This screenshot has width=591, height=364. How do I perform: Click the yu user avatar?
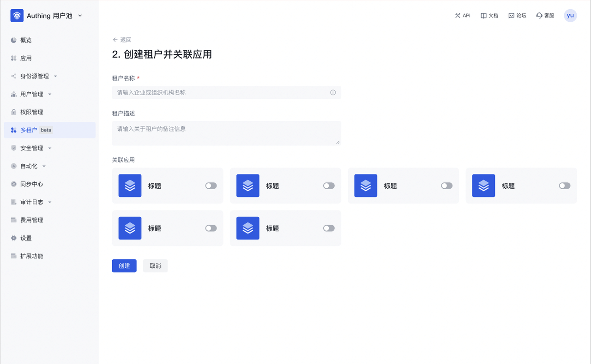point(570,16)
